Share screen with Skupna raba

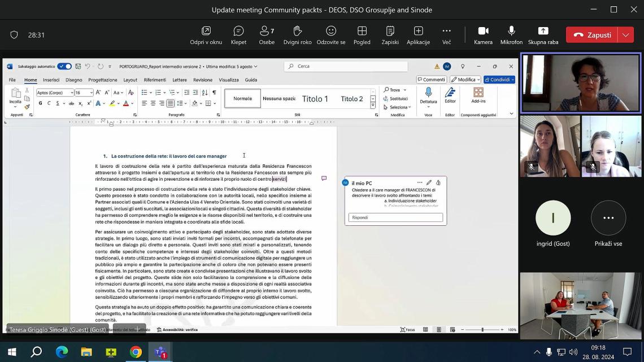[x=543, y=35]
